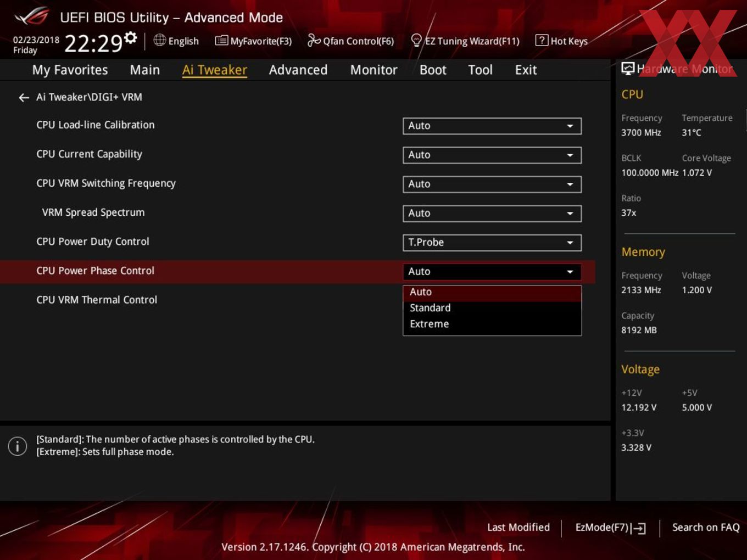Click the 12.192 V reading
The height and width of the screenshot is (560, 747).
pyautogui.click(x=639, y=408)
